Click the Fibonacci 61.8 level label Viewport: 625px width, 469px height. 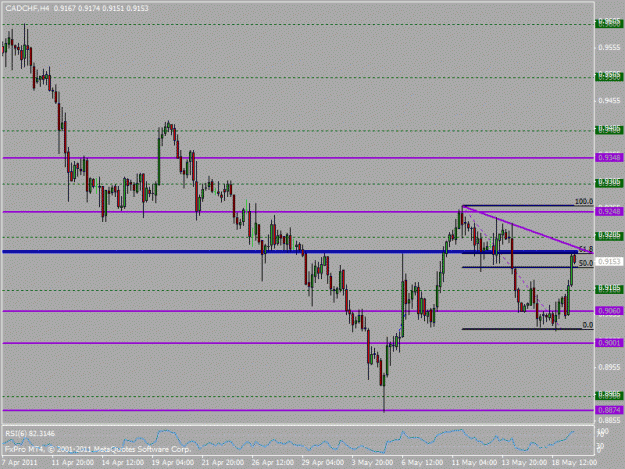click(x=586, y=249)
